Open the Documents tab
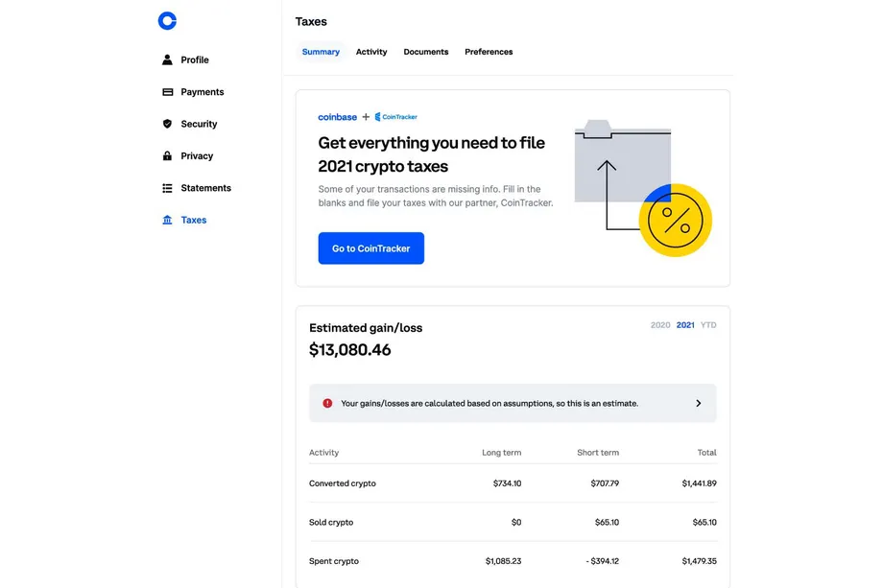This screenshot has height=588, width=883. 426,52
